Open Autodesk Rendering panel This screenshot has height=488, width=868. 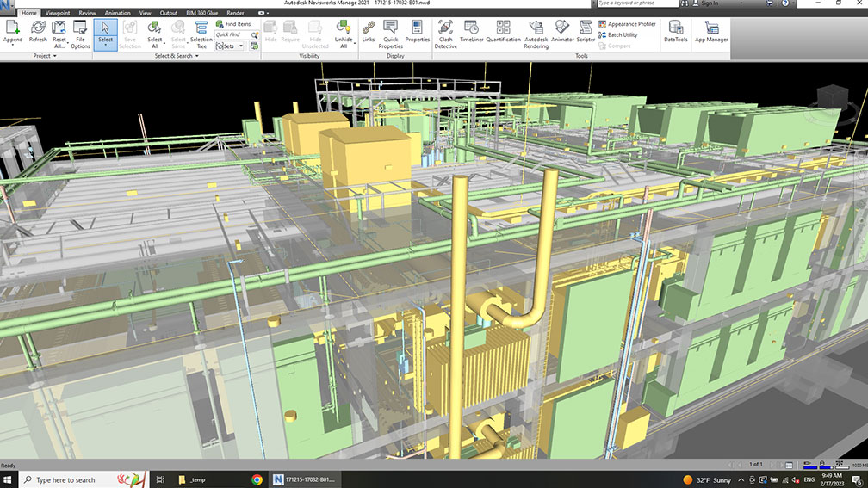pos(536,34)
